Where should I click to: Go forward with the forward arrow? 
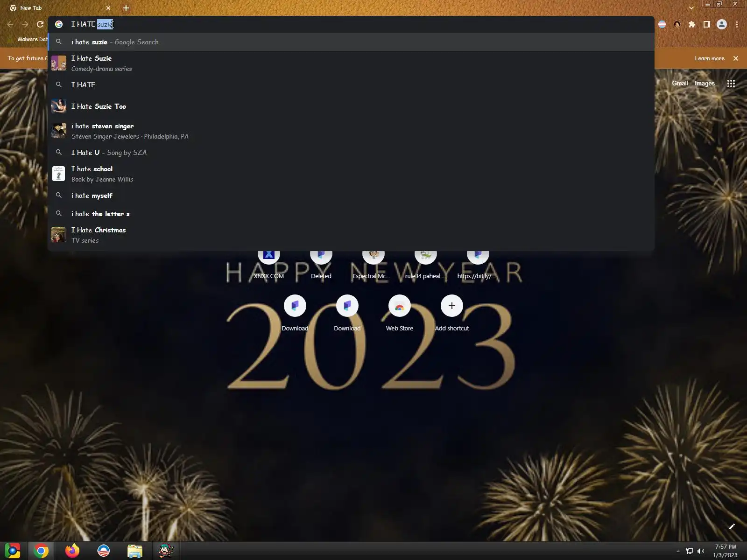tap(25, 24)
